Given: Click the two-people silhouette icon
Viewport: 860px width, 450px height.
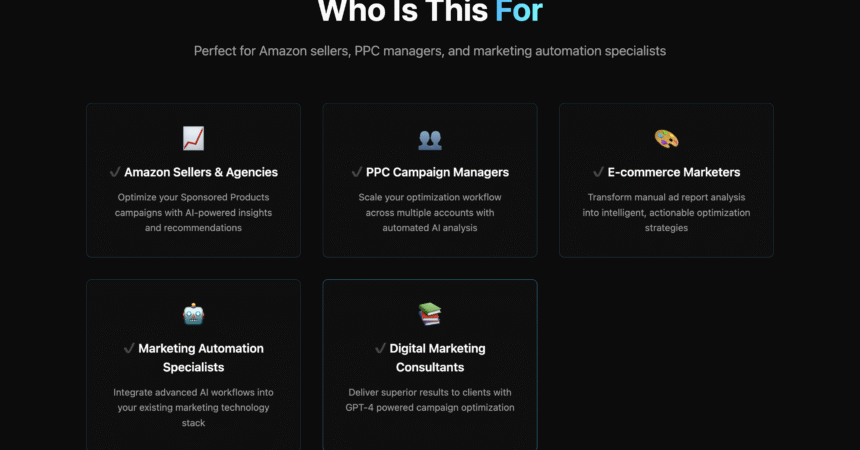Looking at the screenshot, I should pyautogui.click(x=430, y=139).
